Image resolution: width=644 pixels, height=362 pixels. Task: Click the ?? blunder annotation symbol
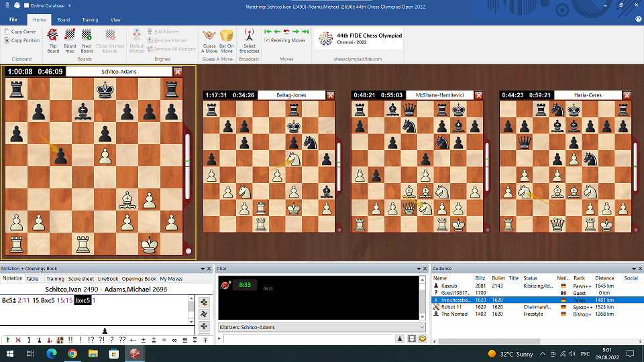pos(122,340)
